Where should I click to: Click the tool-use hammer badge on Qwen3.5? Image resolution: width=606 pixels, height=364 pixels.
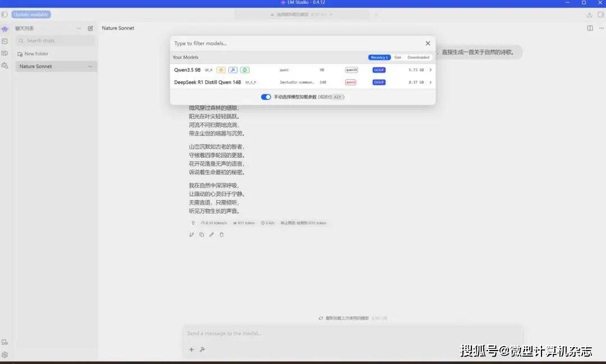tap(233, 70)
